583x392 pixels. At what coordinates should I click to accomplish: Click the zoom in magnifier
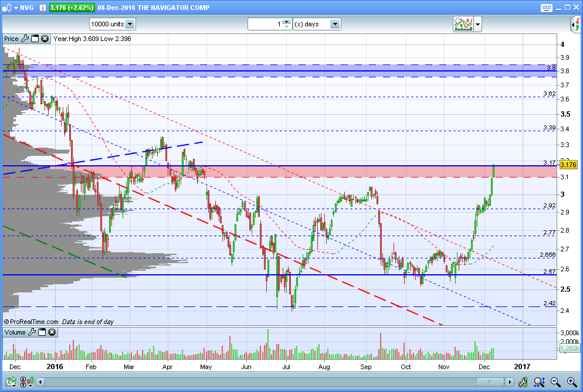[572, 381]
